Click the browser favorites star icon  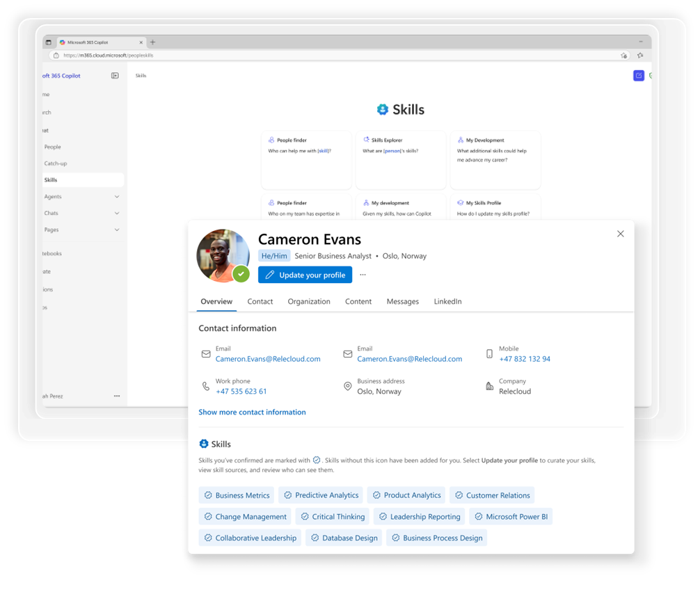click(623, 56)
